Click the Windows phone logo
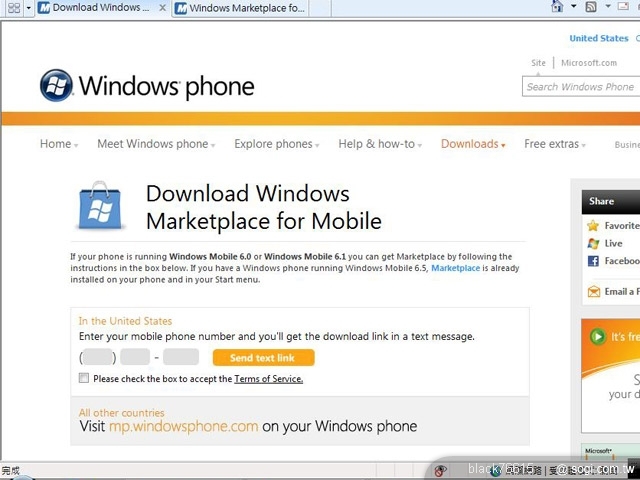640x480 pixels. coord(146,86)
